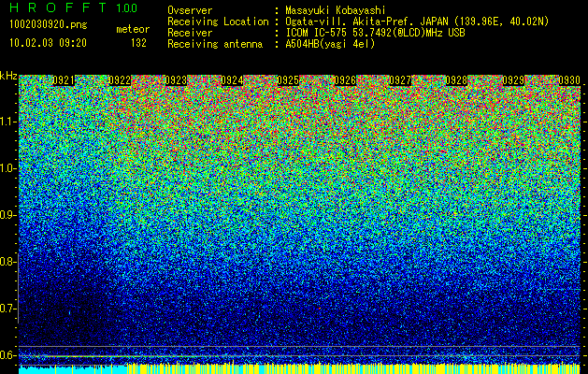Click the 0.8 frequency axis label

7,262
